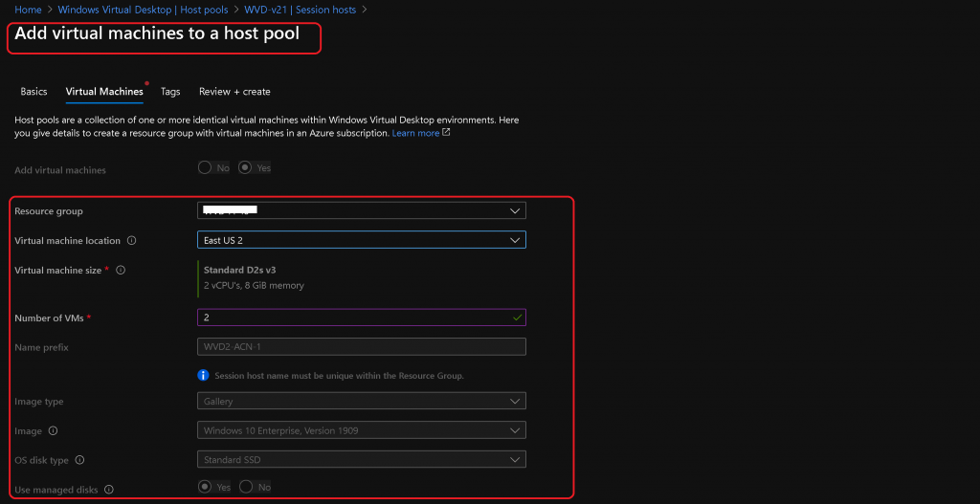Image resolution: width=980 pixels, height=504 pixels.
Task: Click info icon next to Virtual machine location
Action: (132, 240)
